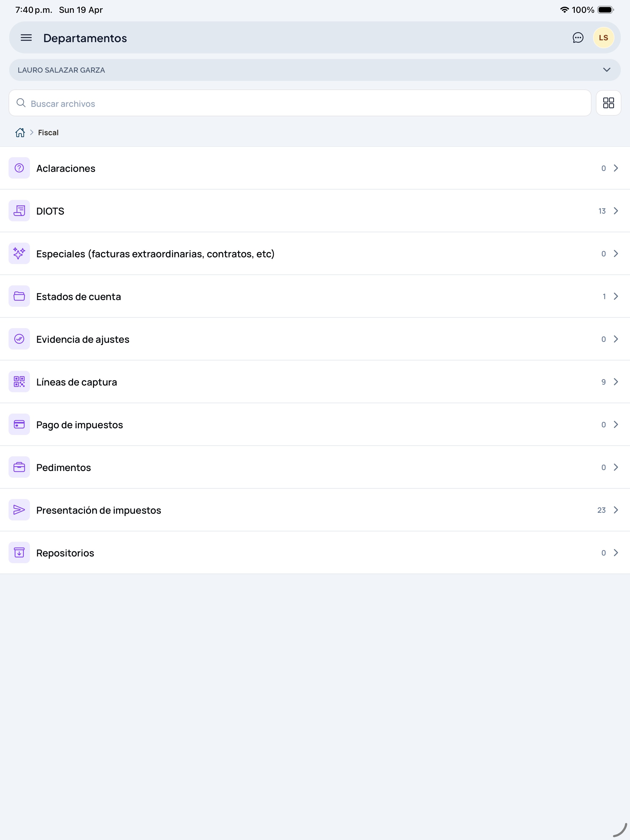Open the Pago de impuestos folder

tap(315, 424)
